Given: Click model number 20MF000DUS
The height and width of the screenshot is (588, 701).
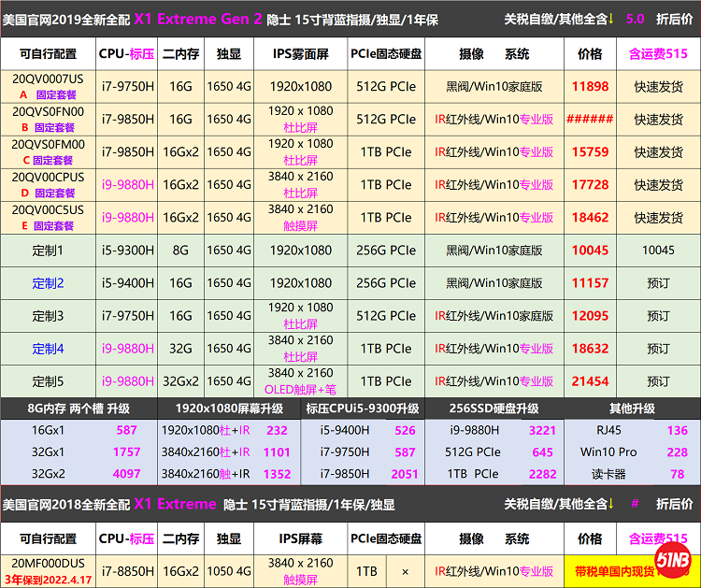Looking at the screenshot, I should pyautogui.click(x=48, y=564).
